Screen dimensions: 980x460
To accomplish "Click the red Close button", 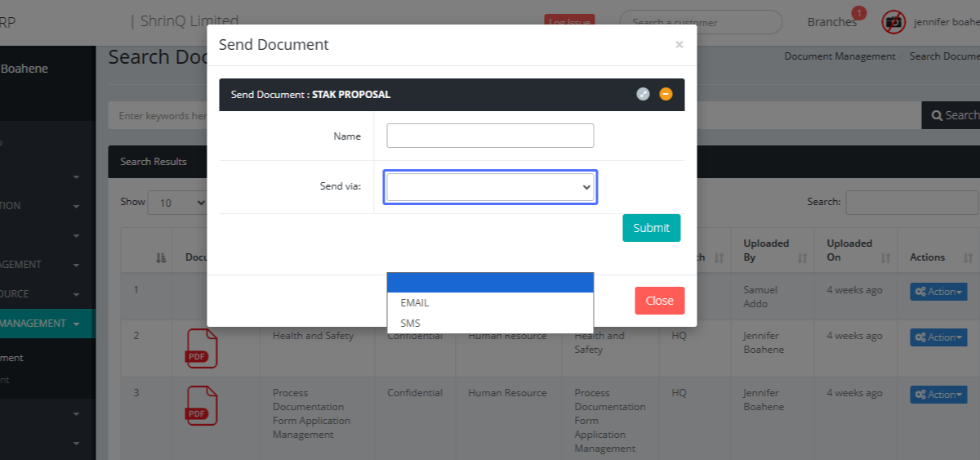I will point(659,301).
